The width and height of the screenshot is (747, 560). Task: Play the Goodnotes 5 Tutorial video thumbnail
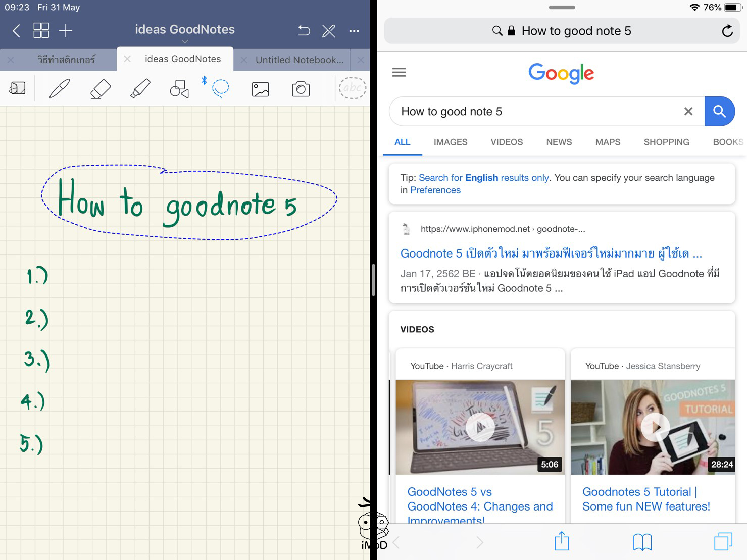click(x=655, y=427)
